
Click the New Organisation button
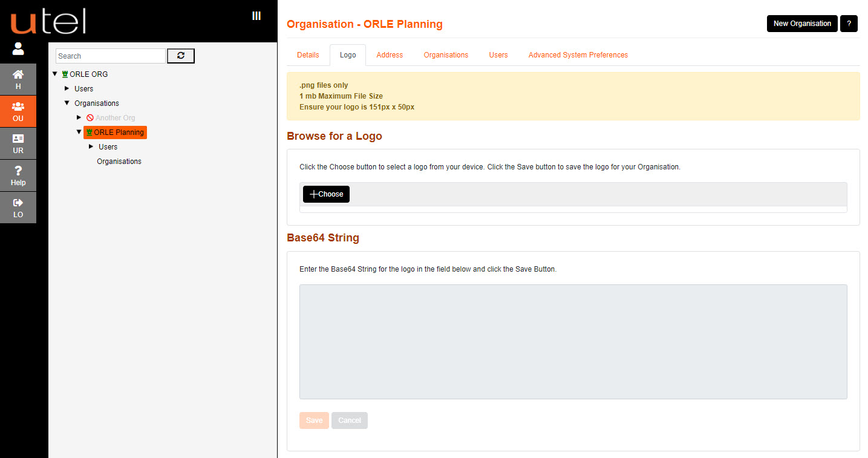[802, 24]
